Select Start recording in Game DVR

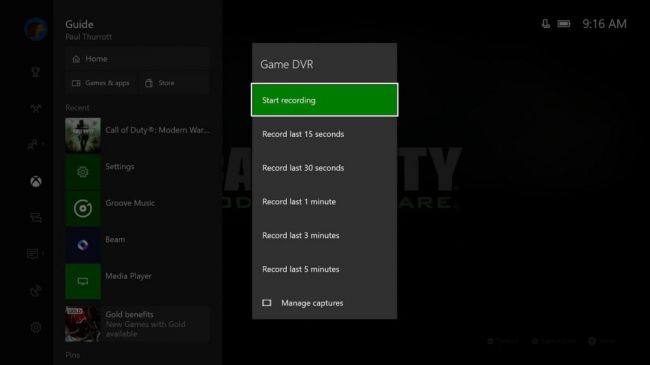(x=324, y=100)
